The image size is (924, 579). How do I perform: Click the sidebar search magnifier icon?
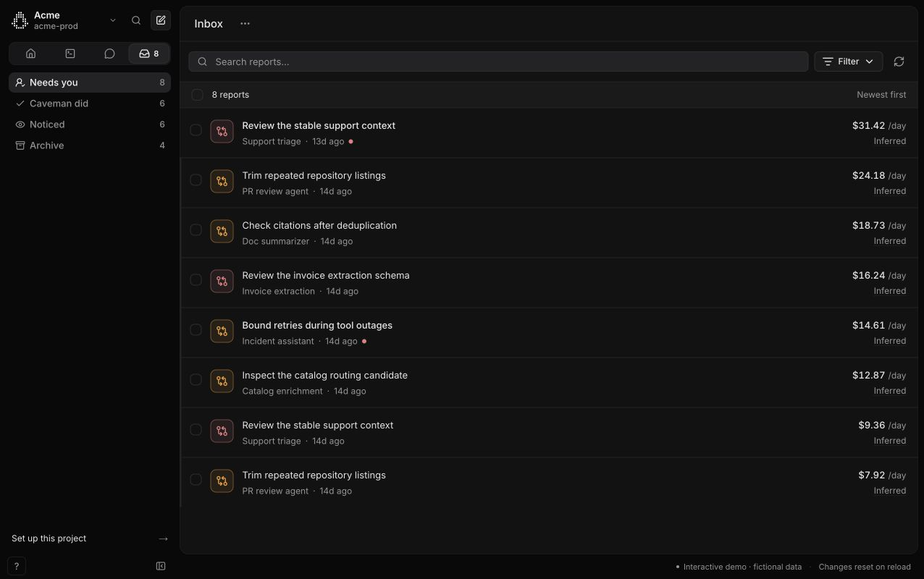pyautogui.click(x=136, y=20)
